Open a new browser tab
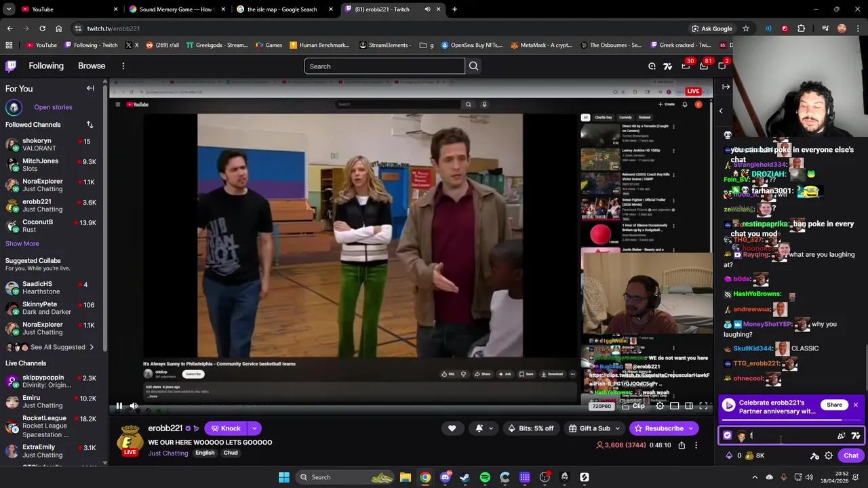This screenshot has width=868, height=488. (454, 9)
